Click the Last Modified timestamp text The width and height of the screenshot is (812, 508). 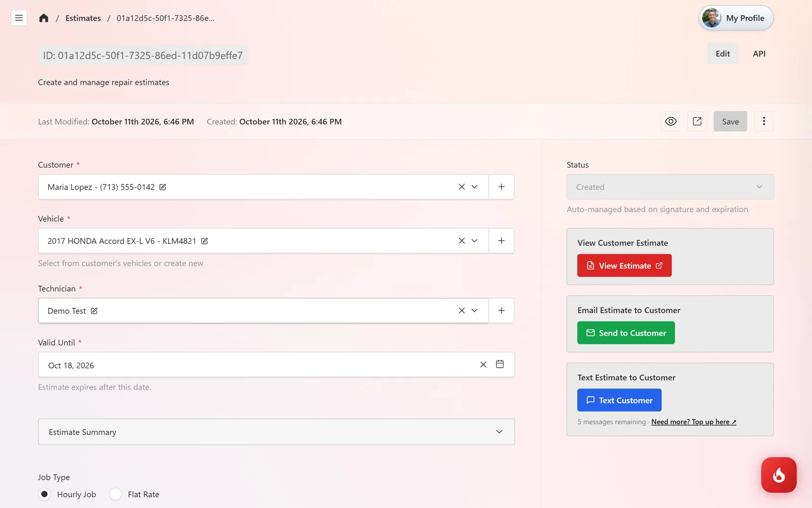tap(116, 122)
